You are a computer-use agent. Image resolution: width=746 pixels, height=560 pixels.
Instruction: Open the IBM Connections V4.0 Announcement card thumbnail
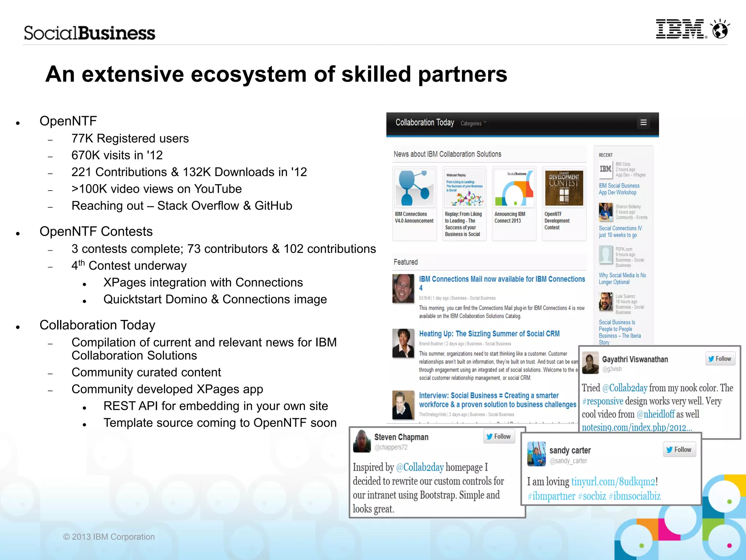(415, 187)
